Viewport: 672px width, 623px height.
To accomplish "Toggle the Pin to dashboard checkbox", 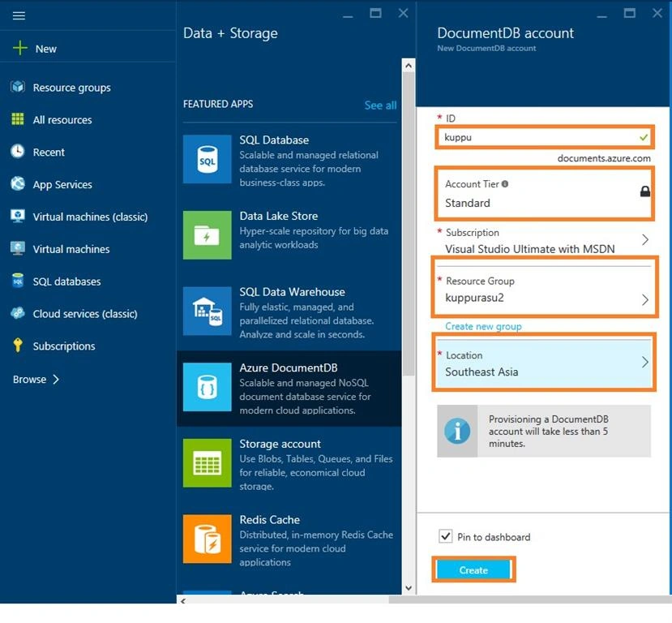I will tap(445, 536).
